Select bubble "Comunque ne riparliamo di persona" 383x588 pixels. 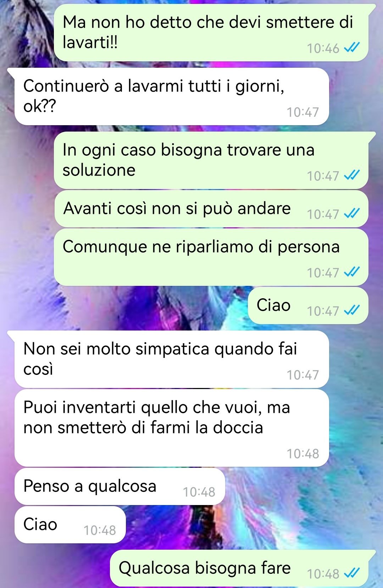pos(211,257)
